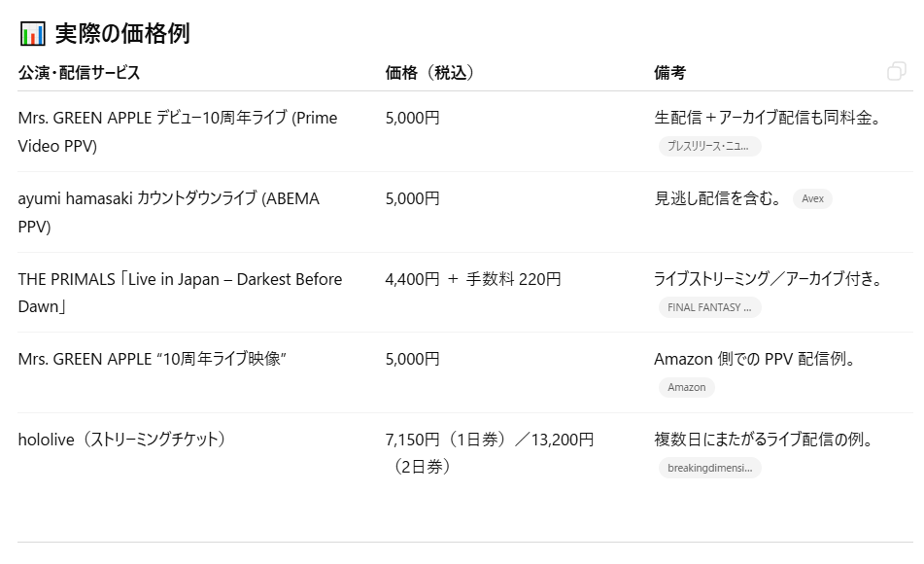Click the 実際の価格例 heading text
This screenshot has height=564, width=924.
pos(122,34)
